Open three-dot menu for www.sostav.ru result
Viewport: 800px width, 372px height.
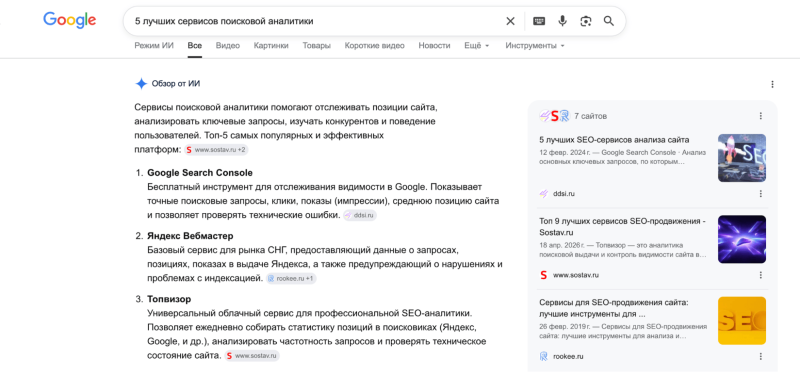click(x=761, y=275)
